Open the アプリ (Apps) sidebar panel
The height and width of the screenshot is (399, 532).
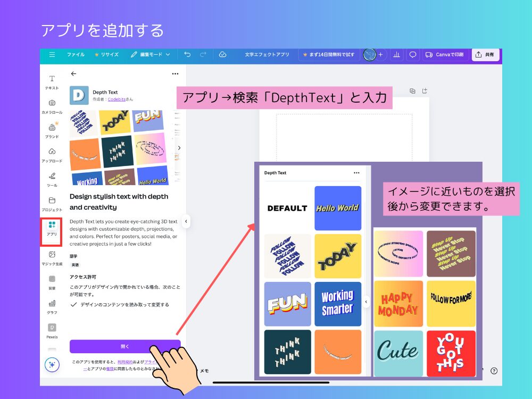tap(52, 228)
